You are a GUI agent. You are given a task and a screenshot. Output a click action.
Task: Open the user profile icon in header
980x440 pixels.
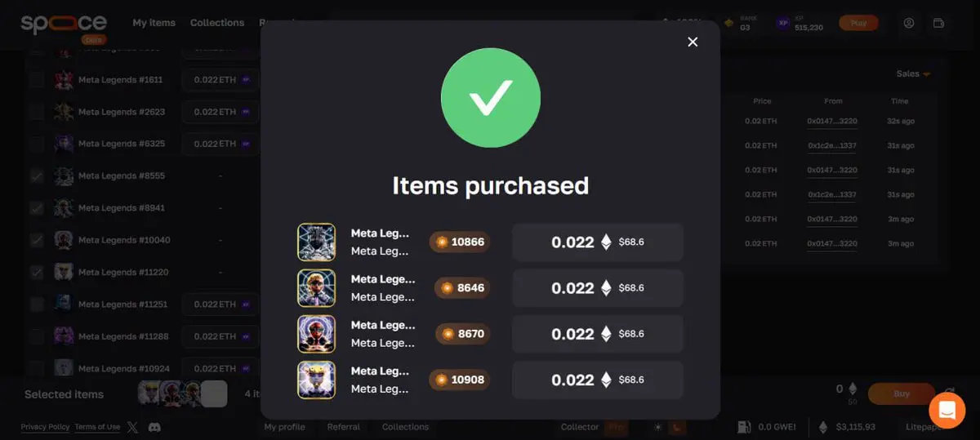(909, 23)
